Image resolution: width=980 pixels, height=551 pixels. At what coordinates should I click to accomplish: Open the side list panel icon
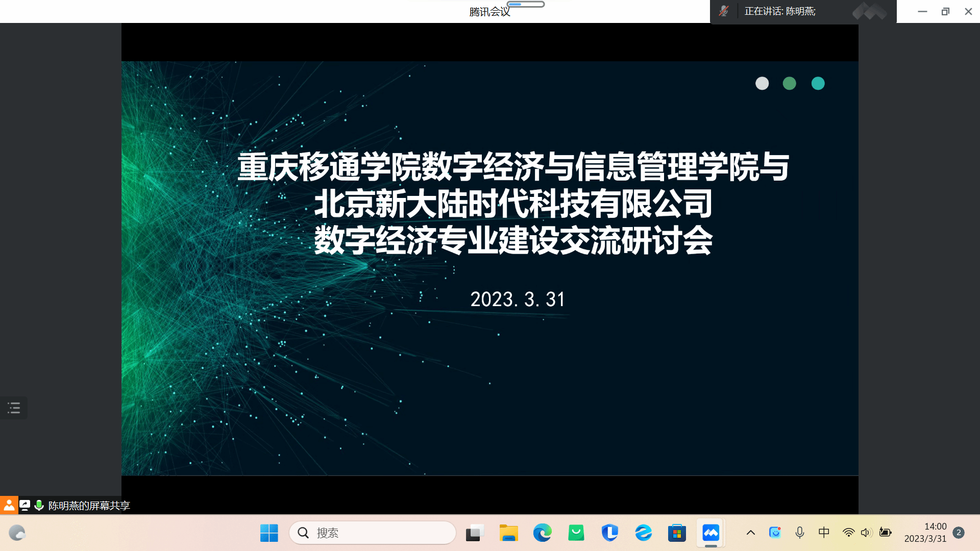[x=14, y=408]
